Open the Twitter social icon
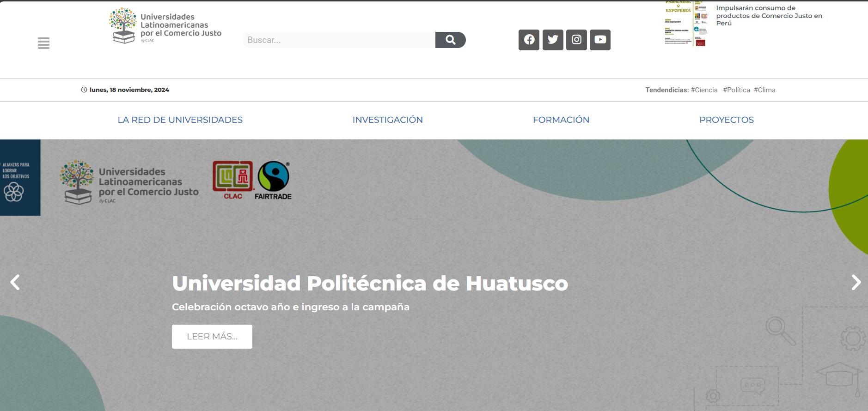This screenshot has width=868, height=411. point(553,40)
